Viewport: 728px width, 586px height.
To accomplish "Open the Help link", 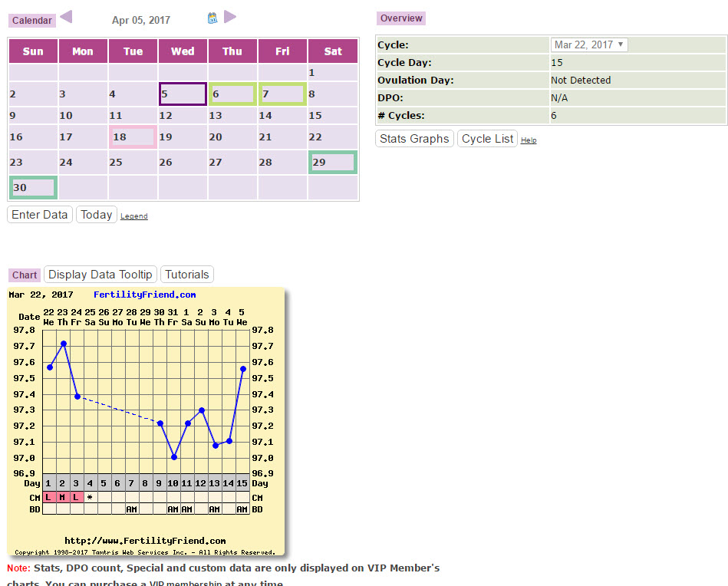I will [529, 140].
